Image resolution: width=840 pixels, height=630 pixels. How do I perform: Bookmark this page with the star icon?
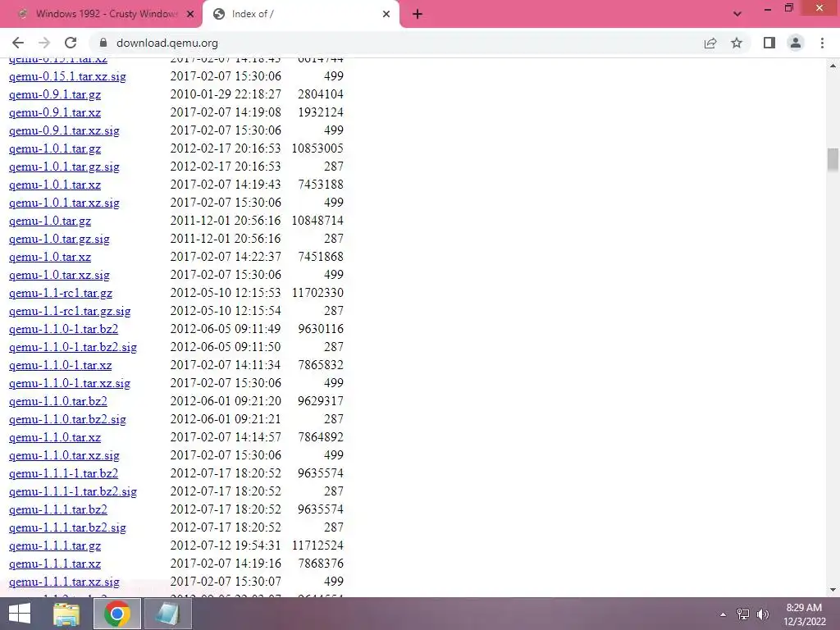pyautogui.click(x=737, y=43)
